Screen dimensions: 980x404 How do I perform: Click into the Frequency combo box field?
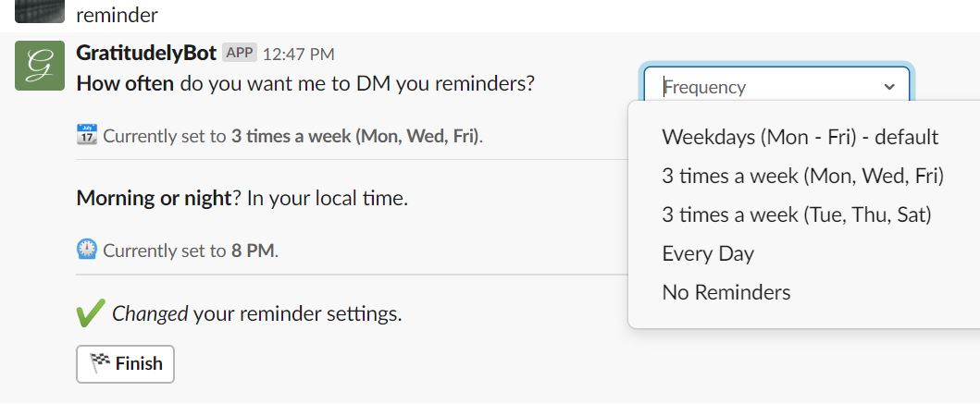(777, 88)
